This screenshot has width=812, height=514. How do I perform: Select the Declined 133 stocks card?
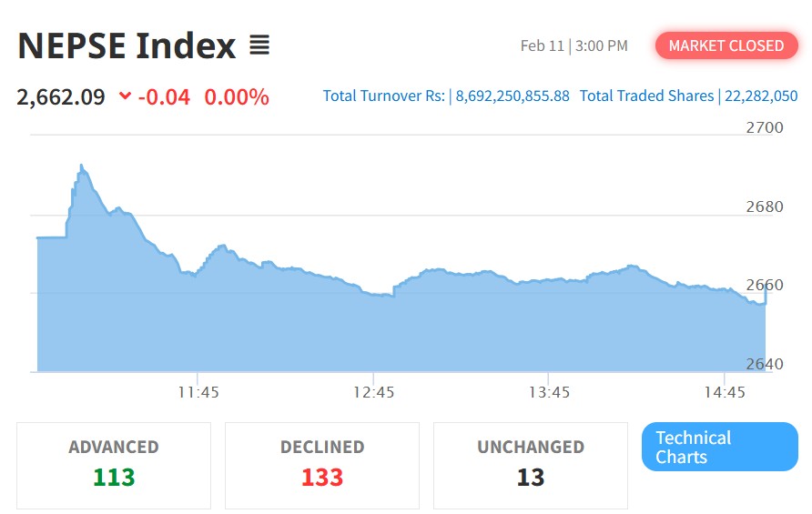[x=322, y=465]
